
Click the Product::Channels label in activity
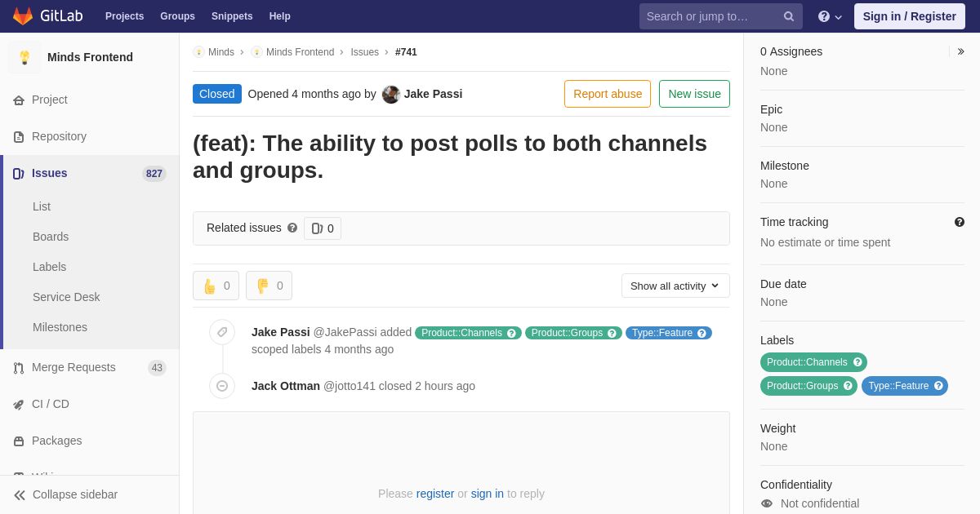click(x=461, y=333)
